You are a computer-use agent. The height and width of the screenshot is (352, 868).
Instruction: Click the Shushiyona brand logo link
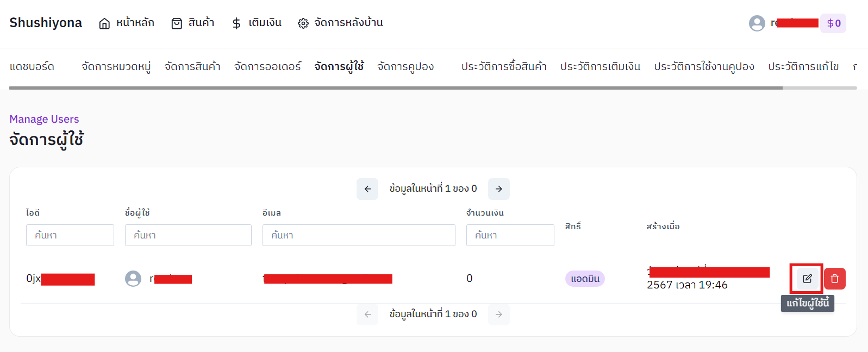46,23
